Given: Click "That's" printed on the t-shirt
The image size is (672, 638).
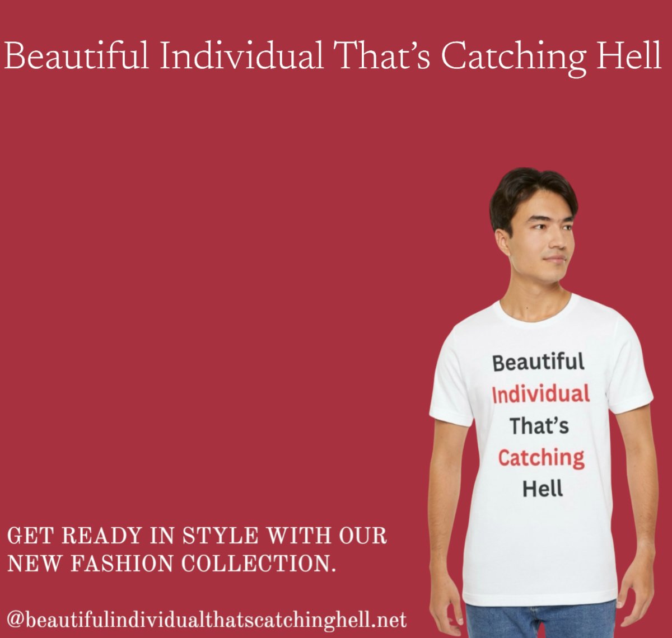Looking at the screenshot, I should 539,426.
